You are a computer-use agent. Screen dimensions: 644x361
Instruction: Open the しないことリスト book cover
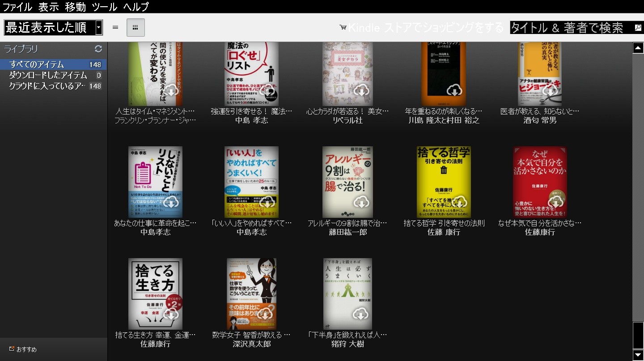click(155, 182)
